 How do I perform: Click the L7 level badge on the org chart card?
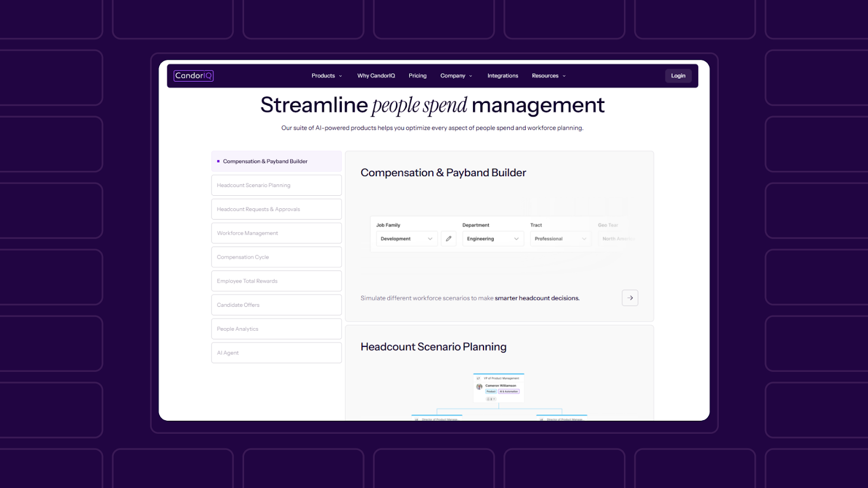(478, 378)
